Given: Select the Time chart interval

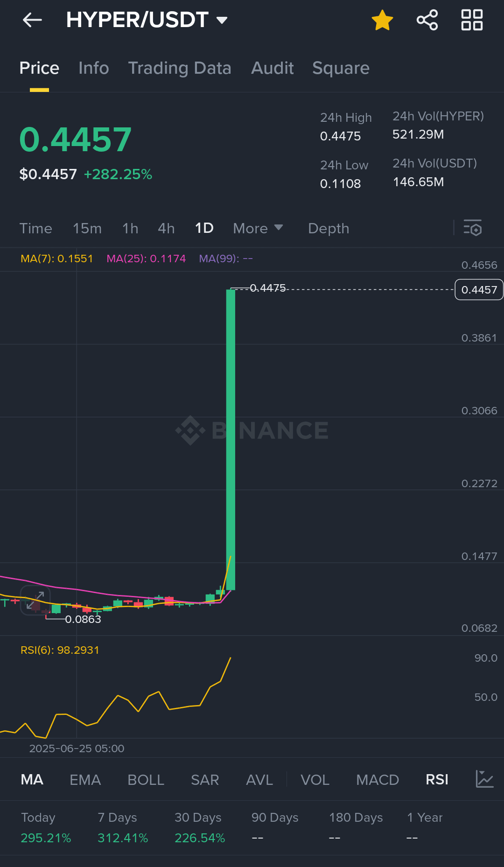Looking at the screenshot, I should [35, 228].
